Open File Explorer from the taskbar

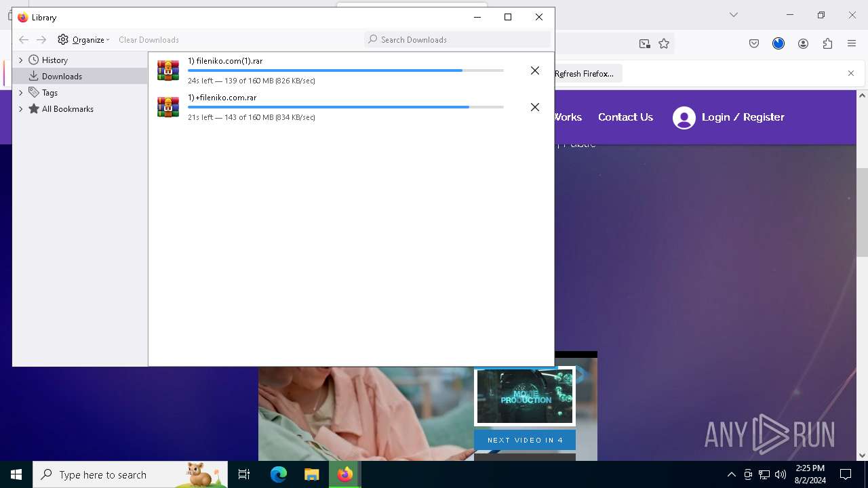tap(312, 474)
